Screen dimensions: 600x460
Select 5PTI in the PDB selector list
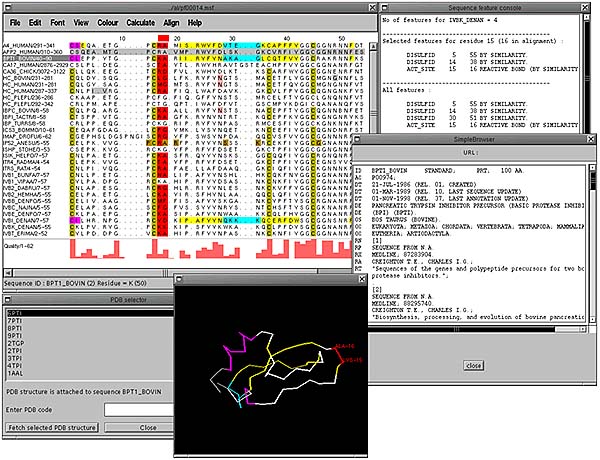tap(14, 312)
